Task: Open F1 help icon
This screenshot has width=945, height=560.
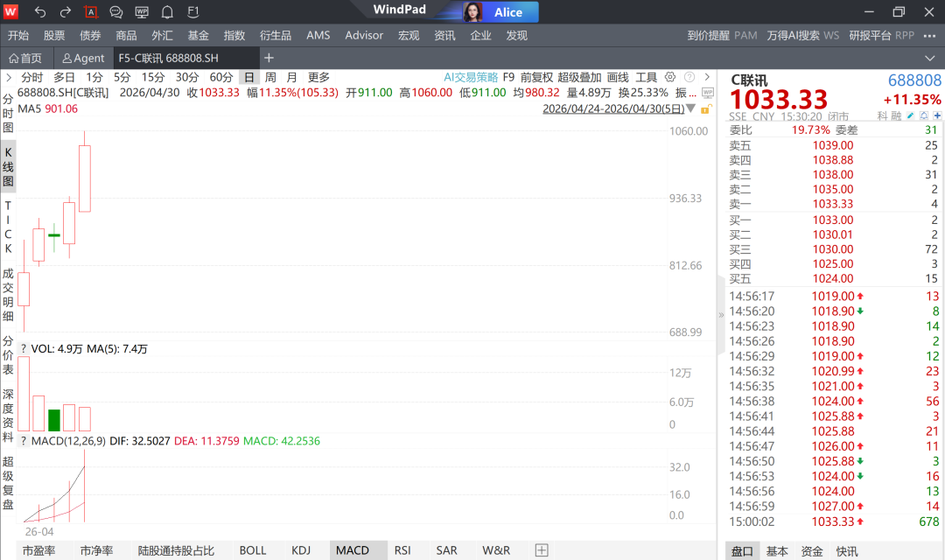Action: point(192,11)
